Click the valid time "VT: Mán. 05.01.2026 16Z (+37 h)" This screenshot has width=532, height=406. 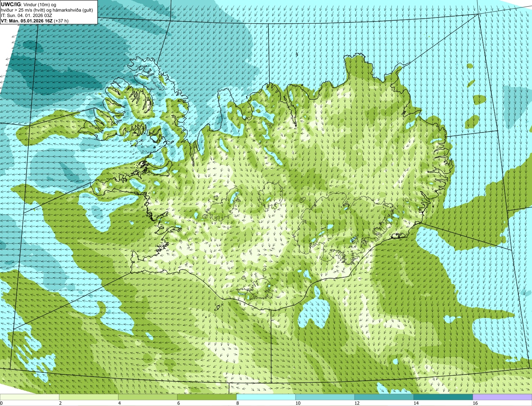click(x=35, y=21)
